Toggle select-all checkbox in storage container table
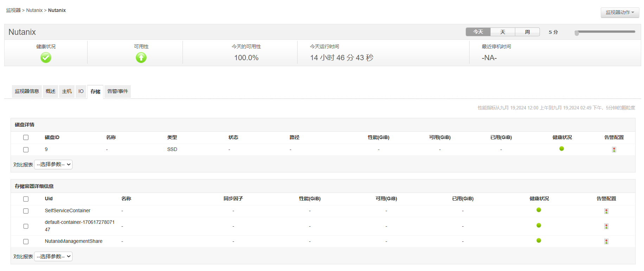The height and width of the screenshot is (271, 644). (x=26, y=199)
